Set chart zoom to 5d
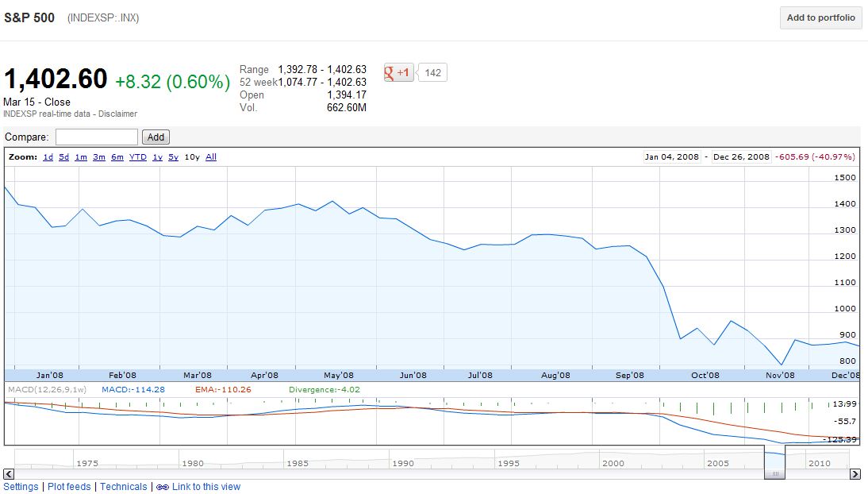868x494 pixels. click(64, 157)
